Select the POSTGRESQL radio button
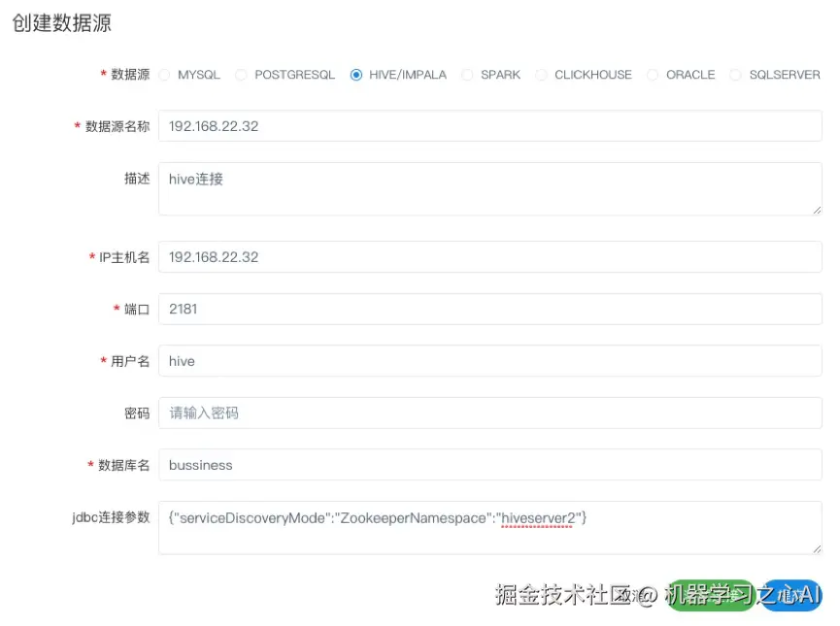The height and width of the screenshot is (626, 840). [241, 75]
